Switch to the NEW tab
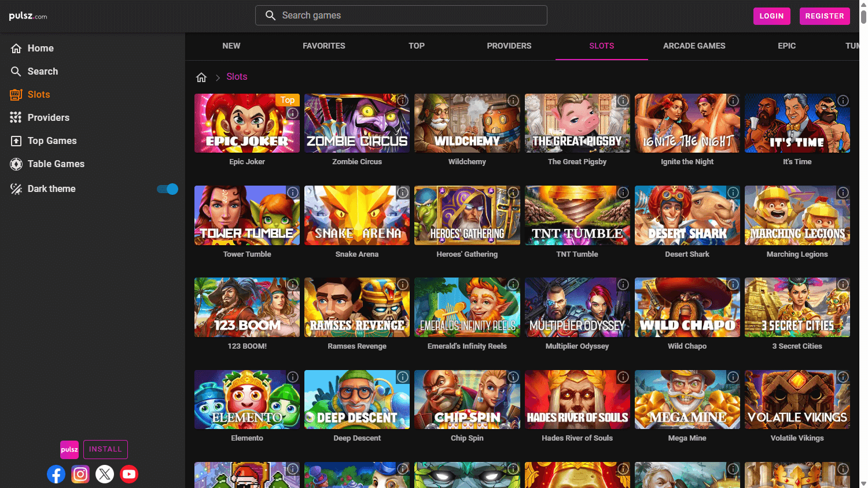The width and height of the screenshot is (868, 488). 231,46
